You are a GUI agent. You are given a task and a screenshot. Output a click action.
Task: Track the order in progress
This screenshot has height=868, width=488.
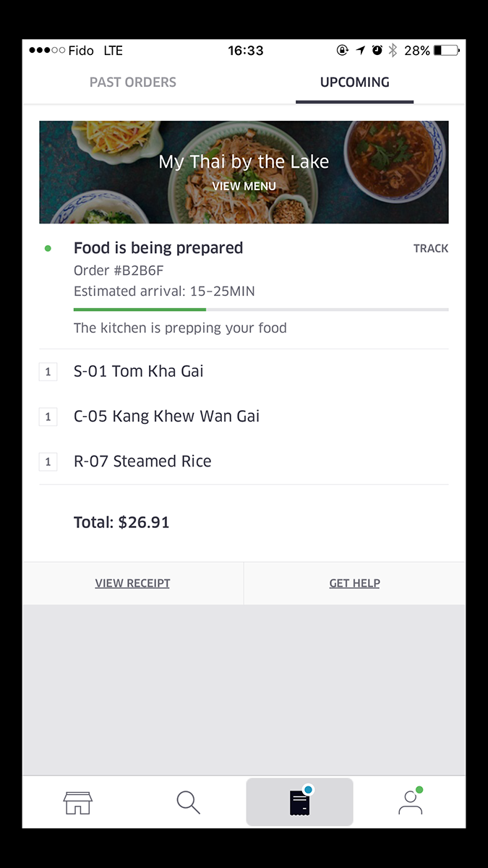431,248
